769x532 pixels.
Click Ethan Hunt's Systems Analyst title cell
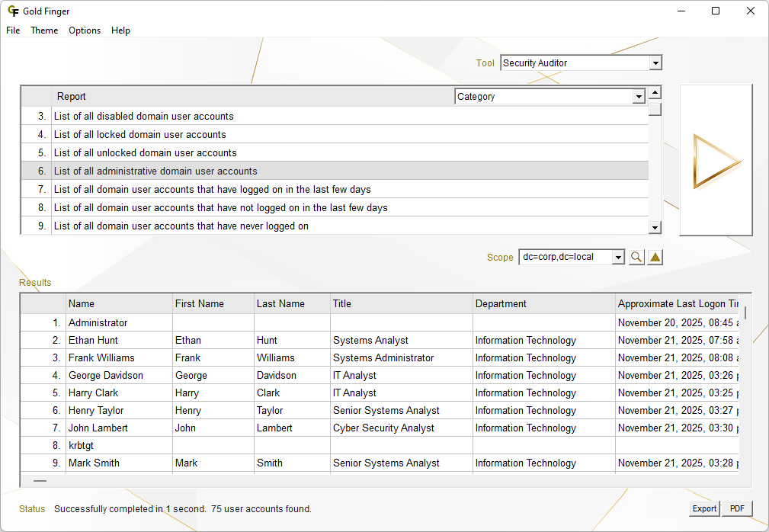tap(402, 340)
